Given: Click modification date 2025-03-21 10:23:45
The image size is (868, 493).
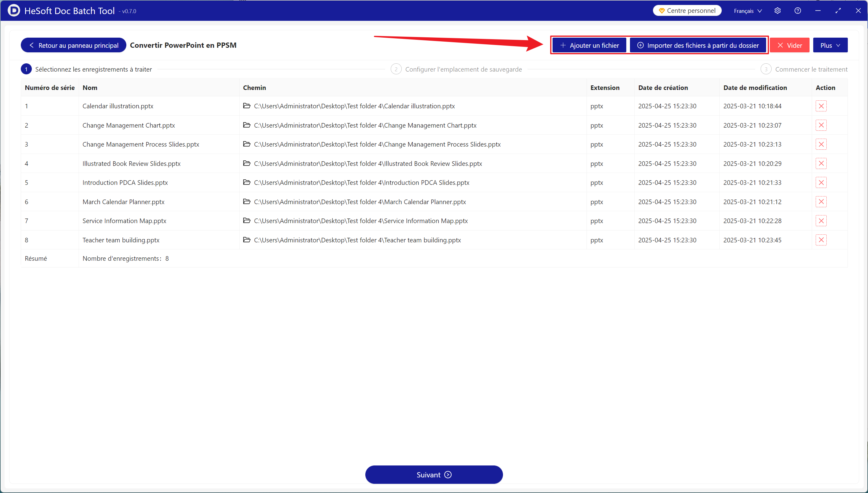Looking at the screenshot, I should click(753, 240).
